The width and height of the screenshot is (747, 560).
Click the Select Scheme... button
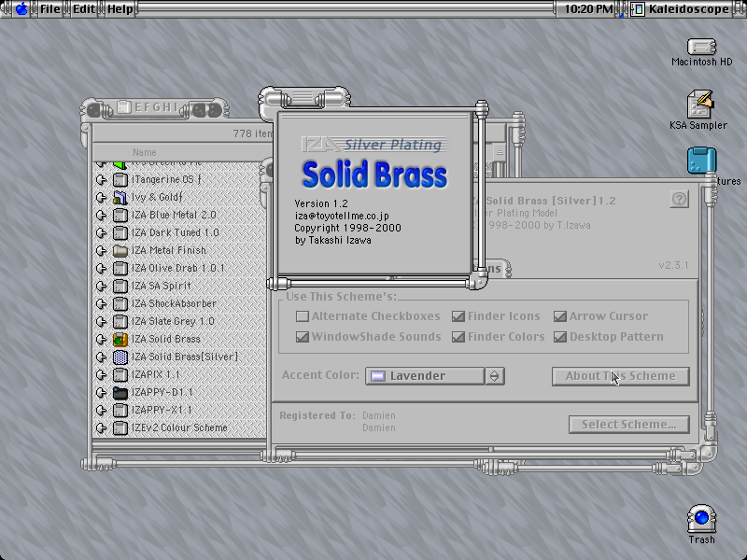click(x=628, y=425)
